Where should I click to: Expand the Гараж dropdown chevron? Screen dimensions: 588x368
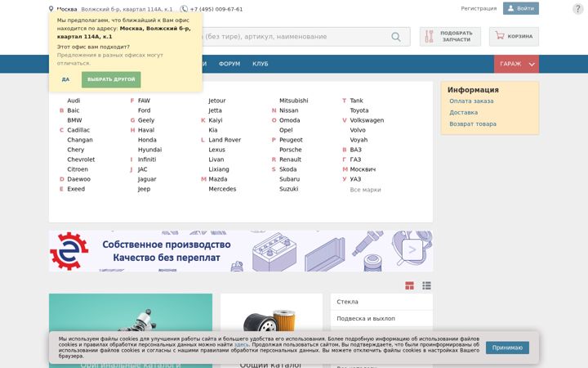532,65
